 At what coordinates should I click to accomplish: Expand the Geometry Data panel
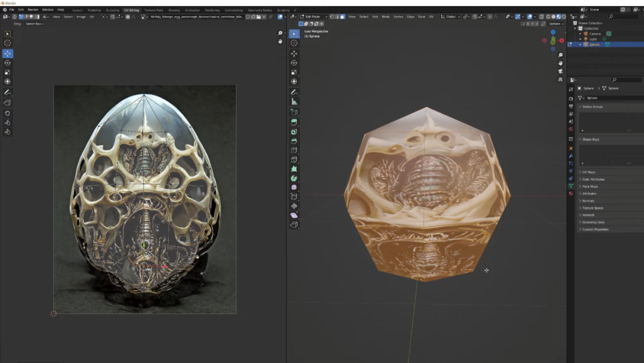click(x=593, y=222)
